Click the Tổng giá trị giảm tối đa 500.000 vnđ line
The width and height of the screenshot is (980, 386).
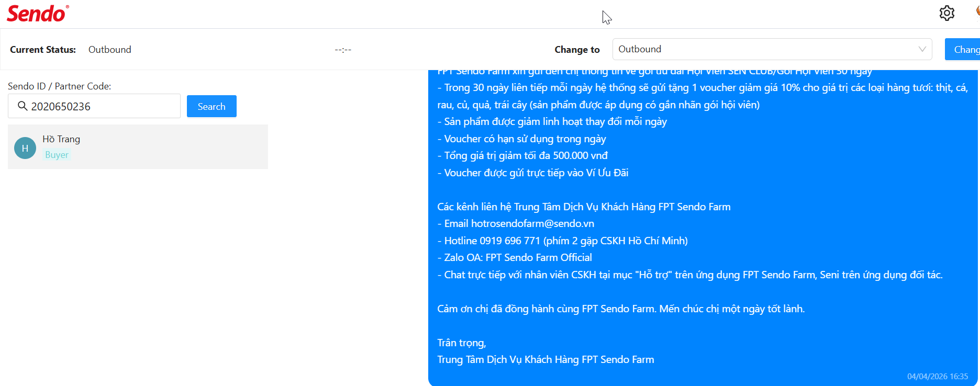point(523,156)
